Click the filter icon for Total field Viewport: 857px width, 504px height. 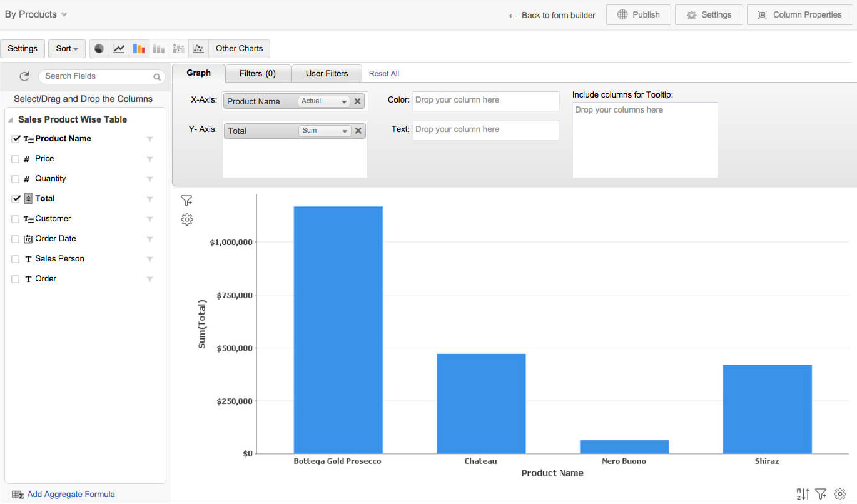pos(150,199)
